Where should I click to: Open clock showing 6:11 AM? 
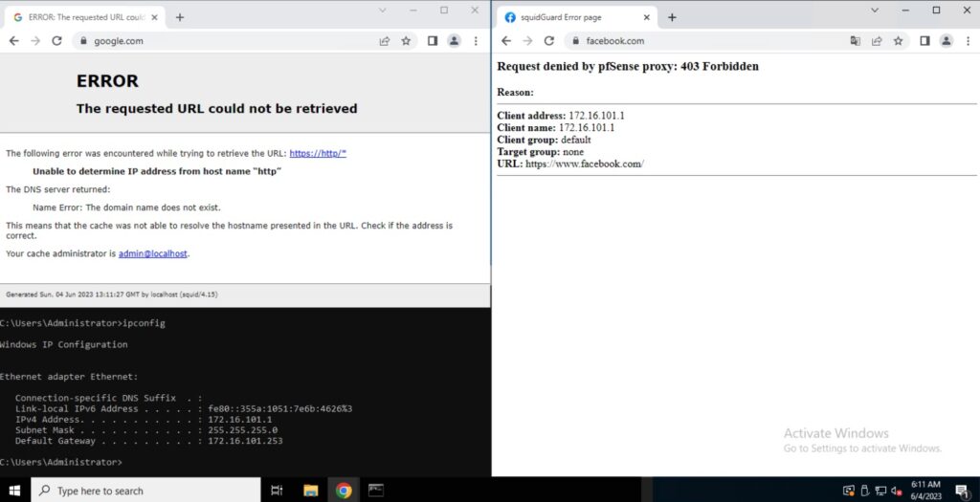(x=925, y=491)
